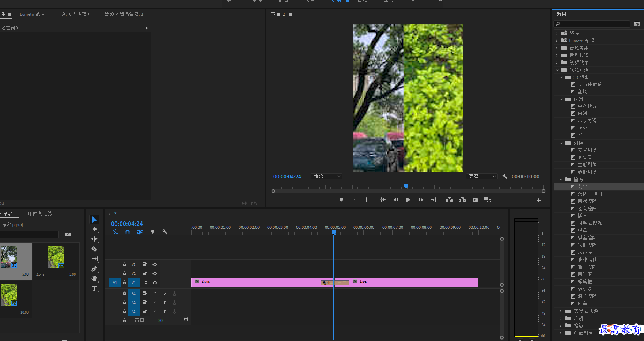Toggle V1 track visibility eye
This screenshot has width=644, height=341.
pos(155,283)
